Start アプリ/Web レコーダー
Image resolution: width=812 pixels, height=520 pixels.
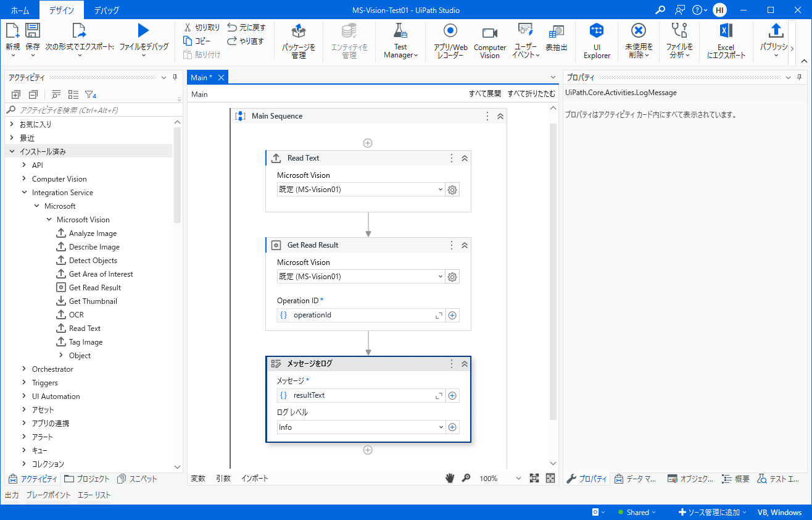click(450, 41)
